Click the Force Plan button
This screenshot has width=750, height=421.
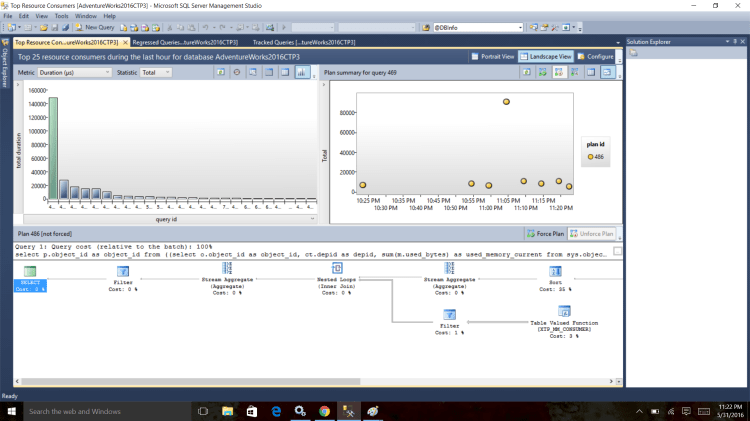[x=545, y=234]
